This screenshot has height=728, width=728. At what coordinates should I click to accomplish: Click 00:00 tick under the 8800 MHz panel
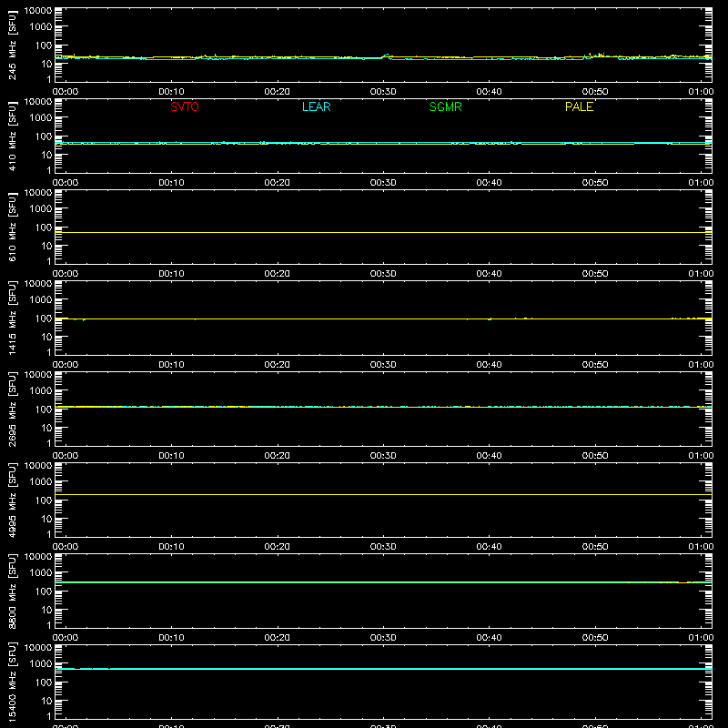click(x=66, y=638)
